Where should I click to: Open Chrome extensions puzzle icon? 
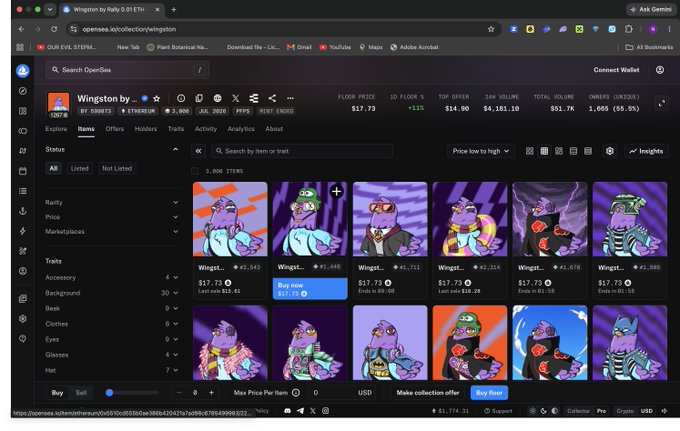pyautogui.click(x=628, y=29)
